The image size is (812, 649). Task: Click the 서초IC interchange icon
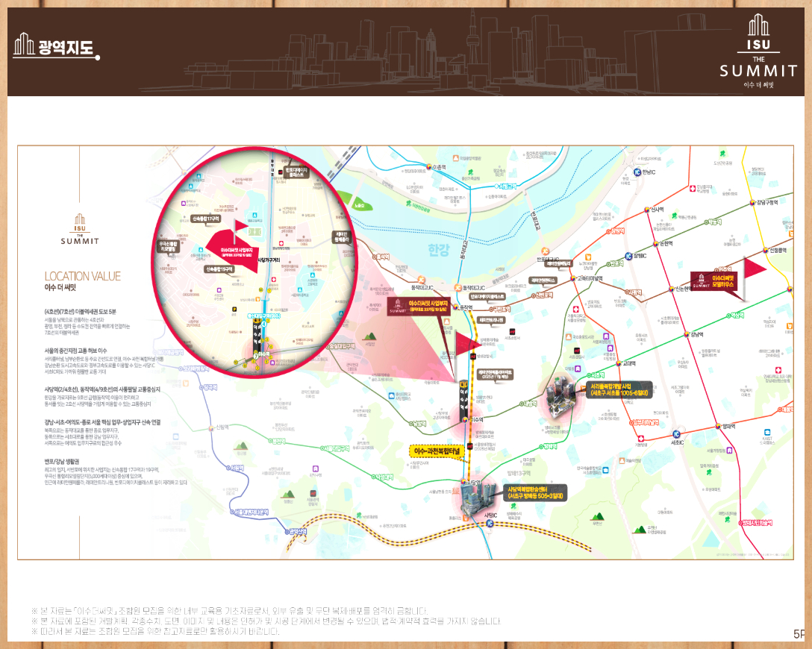[x=676, y=434]
